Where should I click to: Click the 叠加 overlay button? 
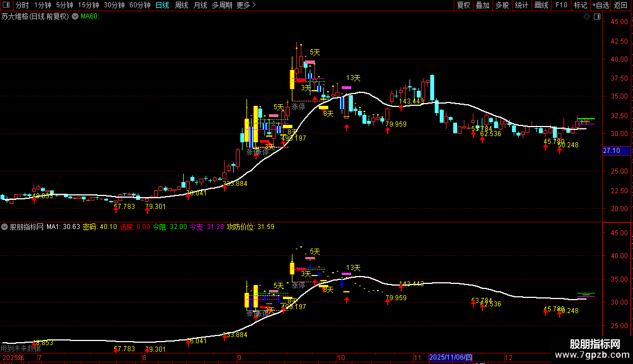click(482, 5)
